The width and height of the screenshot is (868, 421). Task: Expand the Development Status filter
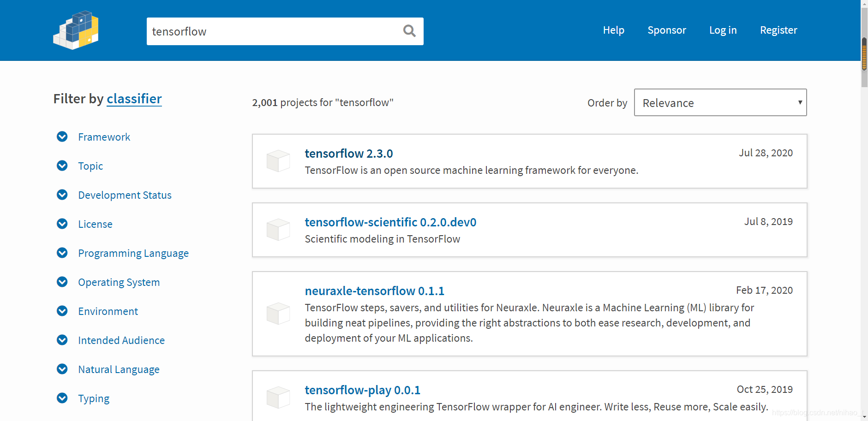pos(125,195)
